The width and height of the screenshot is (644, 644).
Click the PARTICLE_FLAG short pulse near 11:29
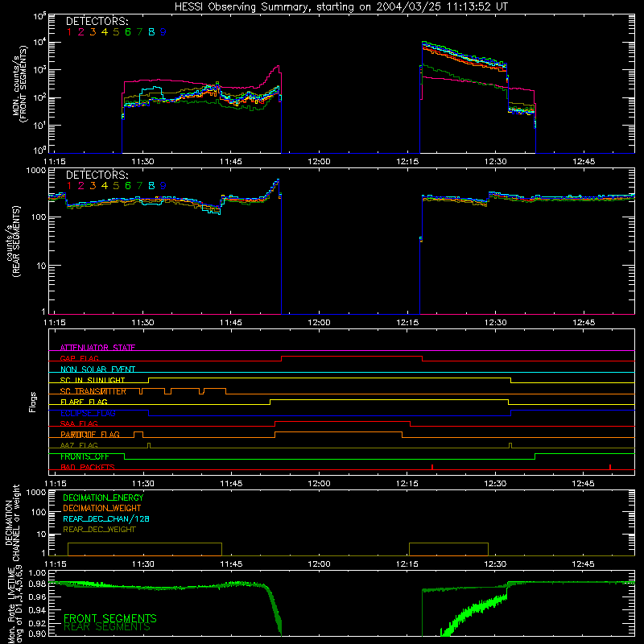[138, 435]
